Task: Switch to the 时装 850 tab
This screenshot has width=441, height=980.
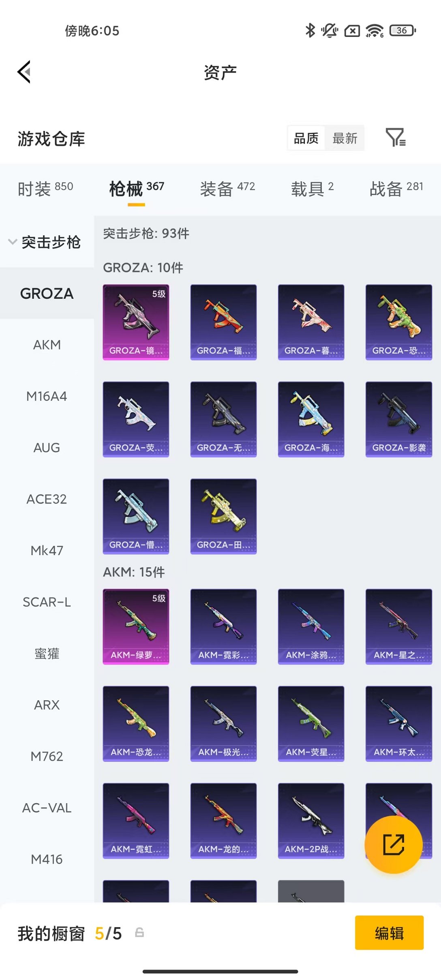Action: click(45, 189)
